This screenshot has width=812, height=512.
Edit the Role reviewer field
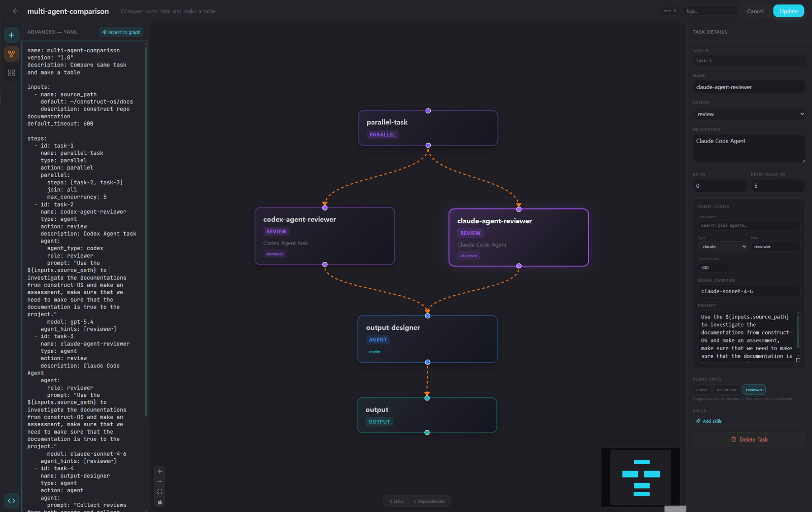775,247
